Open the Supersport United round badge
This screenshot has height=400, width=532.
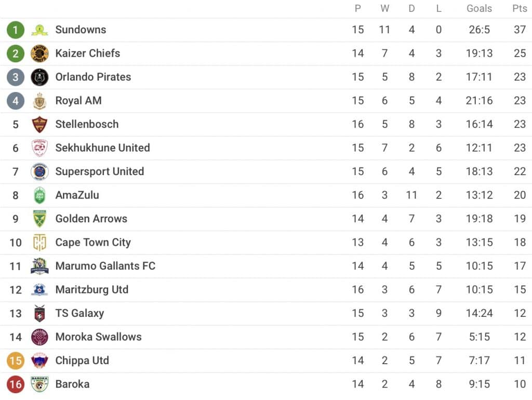[x=39, y=171]
